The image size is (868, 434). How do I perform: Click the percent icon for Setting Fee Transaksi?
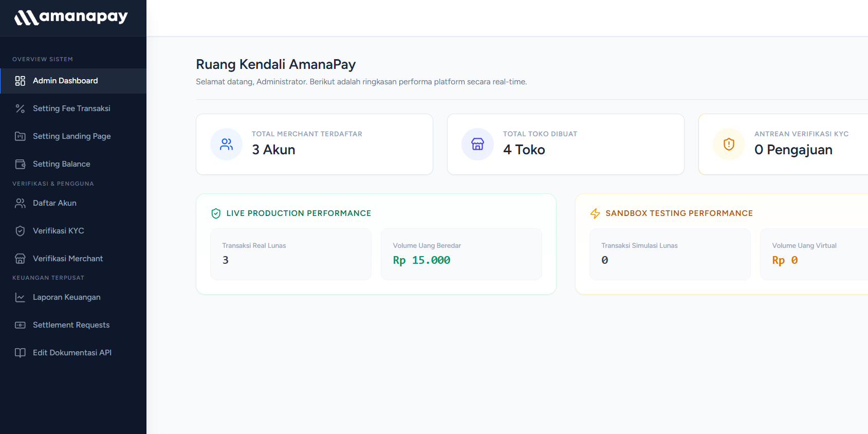[x=20, y=109]
